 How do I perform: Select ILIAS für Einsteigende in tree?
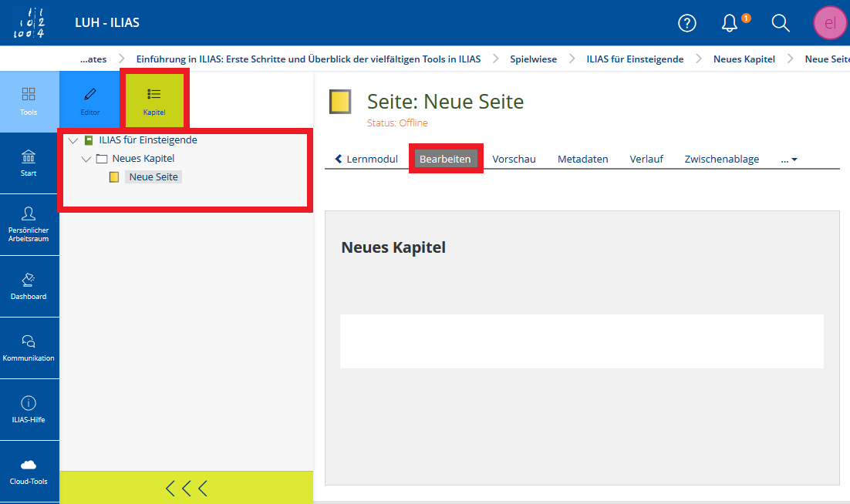point(148,140)
